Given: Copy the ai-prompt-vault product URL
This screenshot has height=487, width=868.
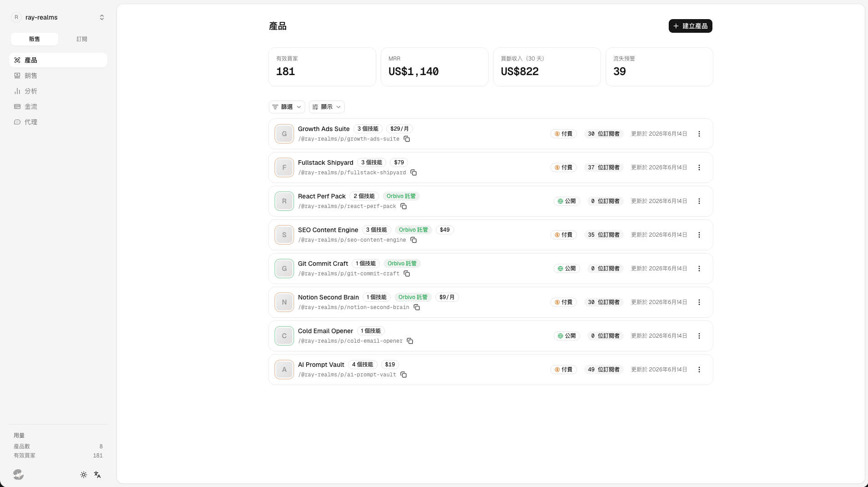Looking at the screenshot, I should [x=404, y=375].
